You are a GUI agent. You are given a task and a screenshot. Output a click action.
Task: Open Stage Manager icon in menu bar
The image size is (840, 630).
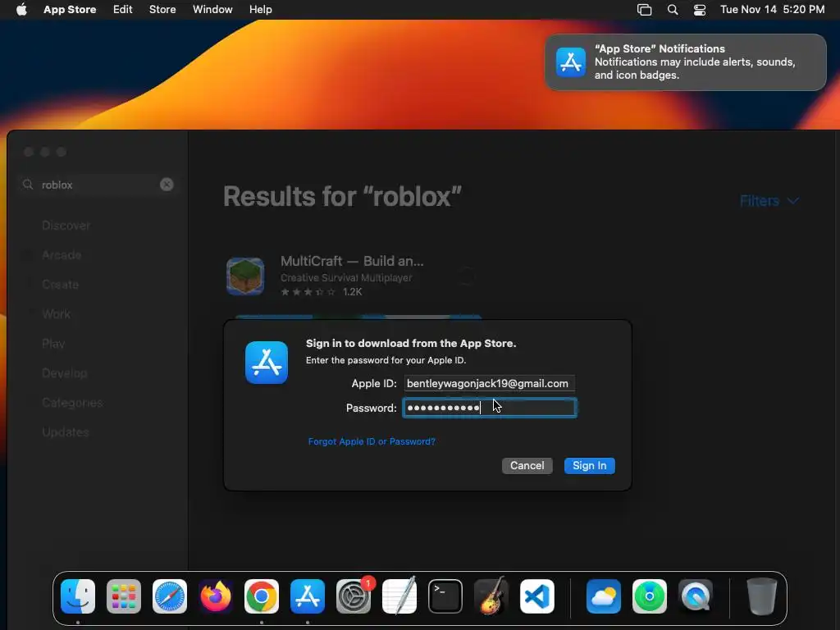(x=644, y=10)
